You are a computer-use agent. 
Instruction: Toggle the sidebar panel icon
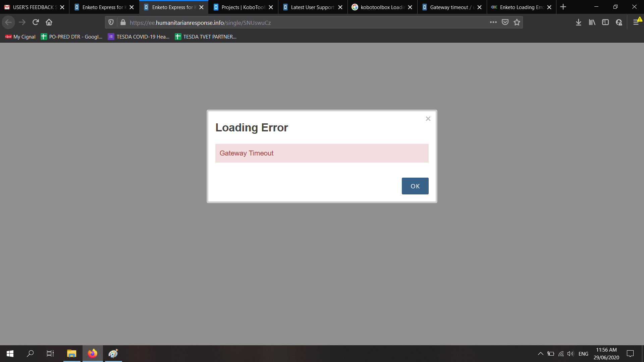(x=605, y=22)
